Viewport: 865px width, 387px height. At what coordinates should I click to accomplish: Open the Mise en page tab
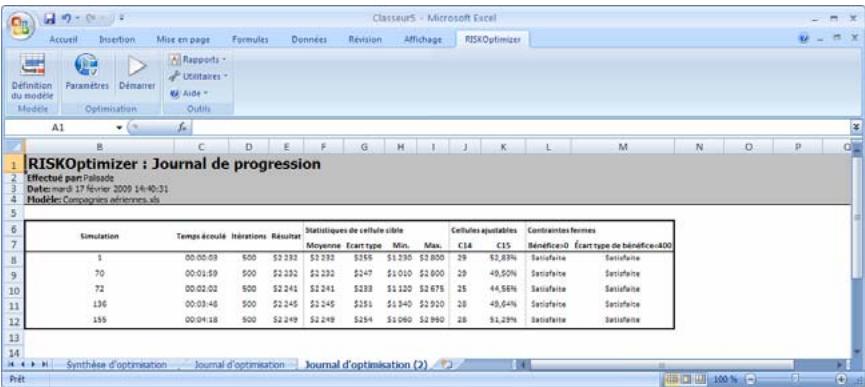183,40
